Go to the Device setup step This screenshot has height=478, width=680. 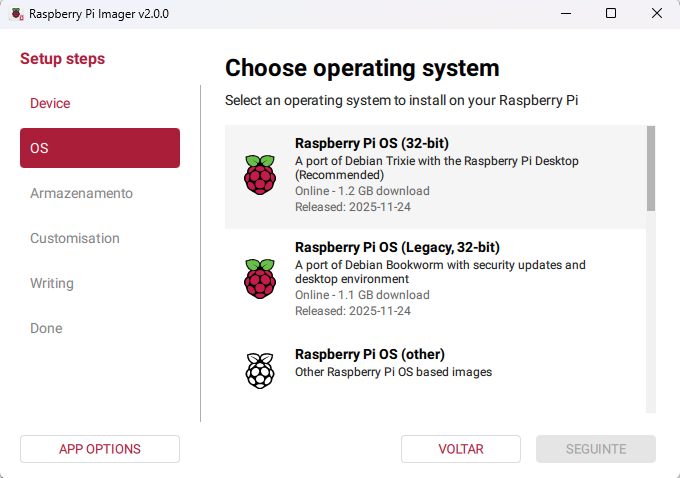point(50,103)
